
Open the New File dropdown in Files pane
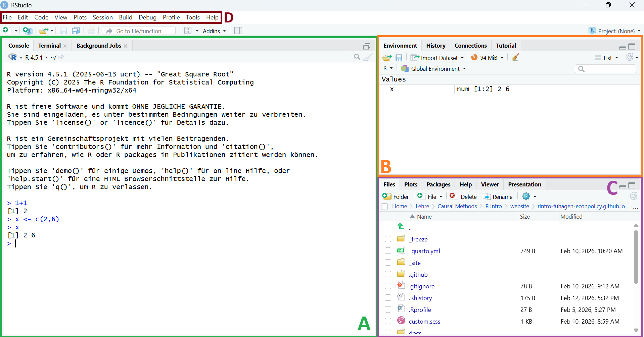(430, 196)
